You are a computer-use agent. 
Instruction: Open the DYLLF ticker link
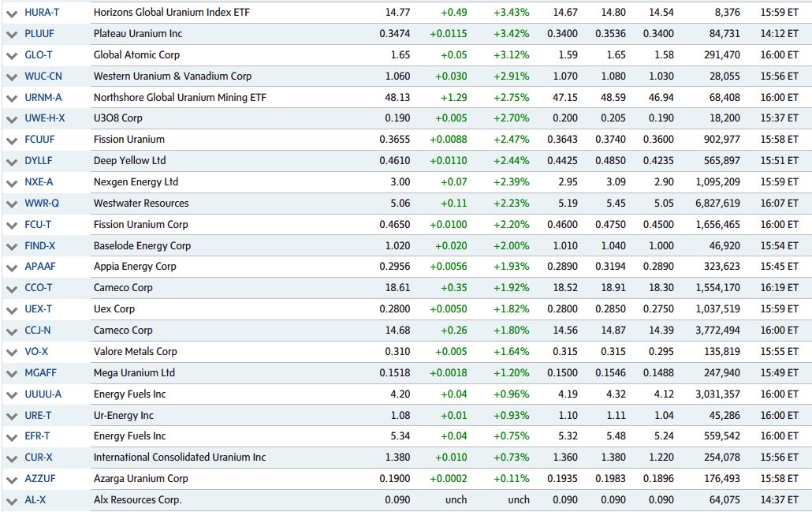point(39,161)
